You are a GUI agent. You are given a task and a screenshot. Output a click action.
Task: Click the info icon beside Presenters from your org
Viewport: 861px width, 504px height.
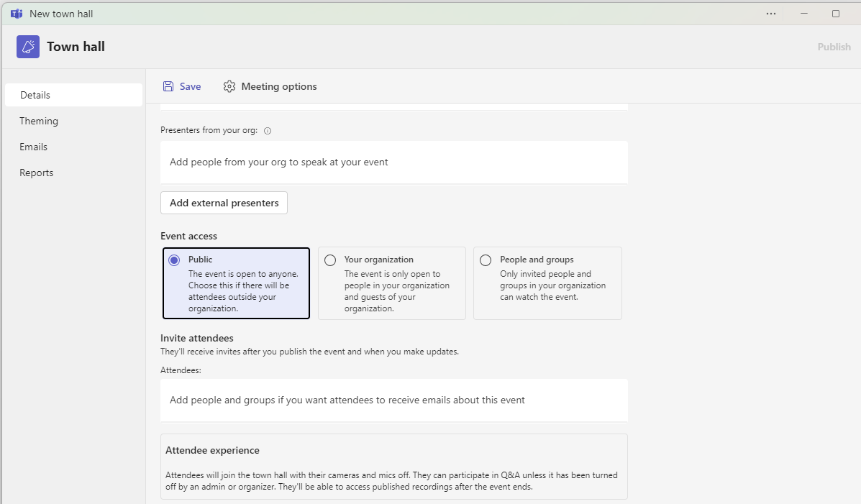(267, 130)
